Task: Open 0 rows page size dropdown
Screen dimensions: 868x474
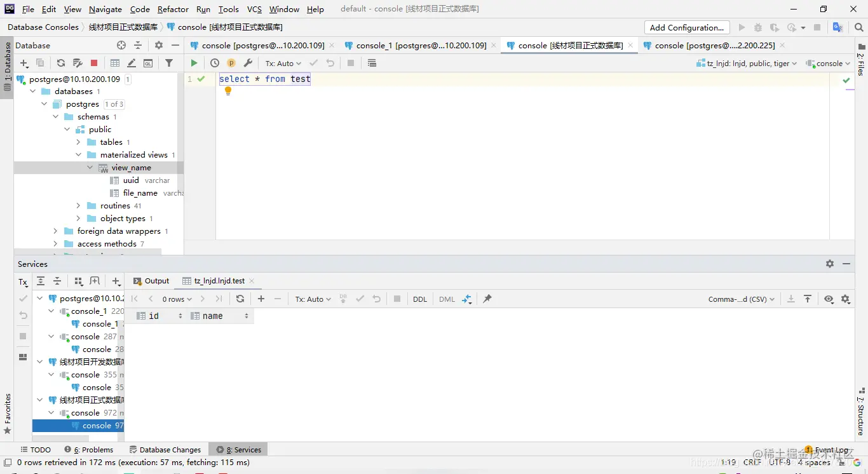Action: (x=177, y=299)
